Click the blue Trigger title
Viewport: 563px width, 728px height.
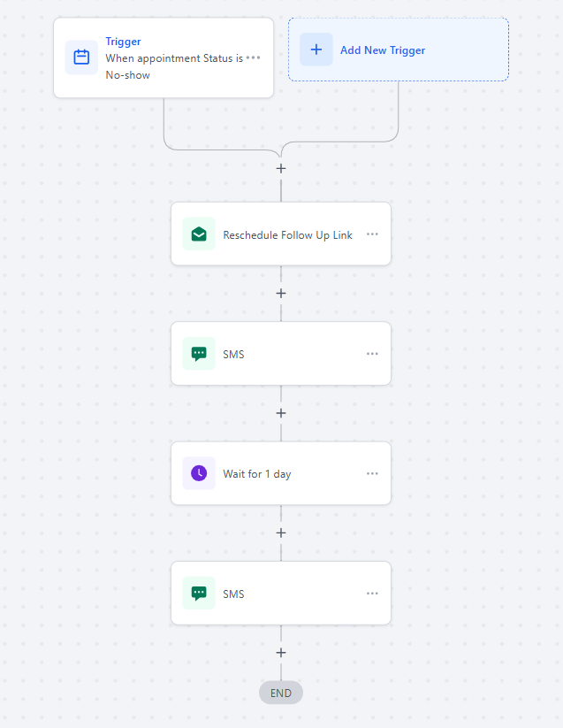click(123, 42)
